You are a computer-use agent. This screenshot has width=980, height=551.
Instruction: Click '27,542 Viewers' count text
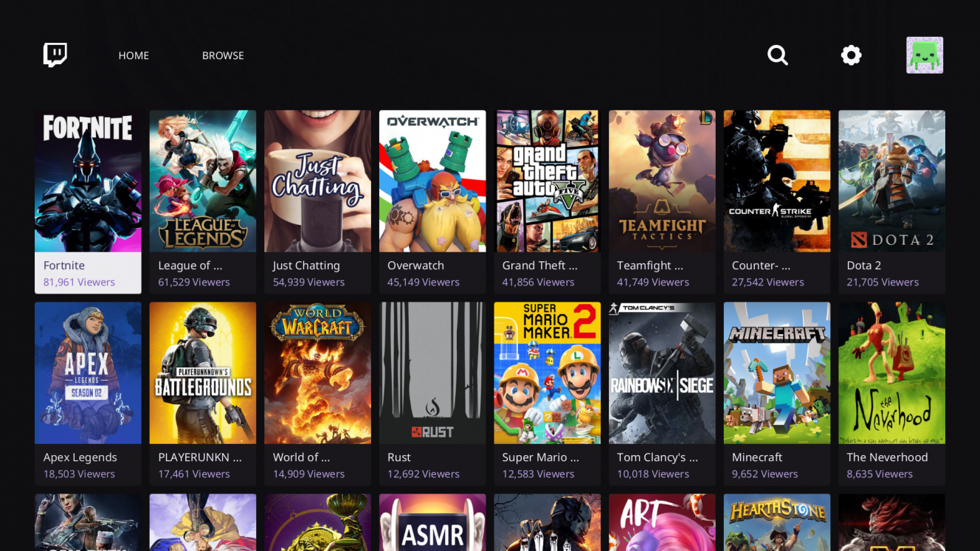[768, 283]
